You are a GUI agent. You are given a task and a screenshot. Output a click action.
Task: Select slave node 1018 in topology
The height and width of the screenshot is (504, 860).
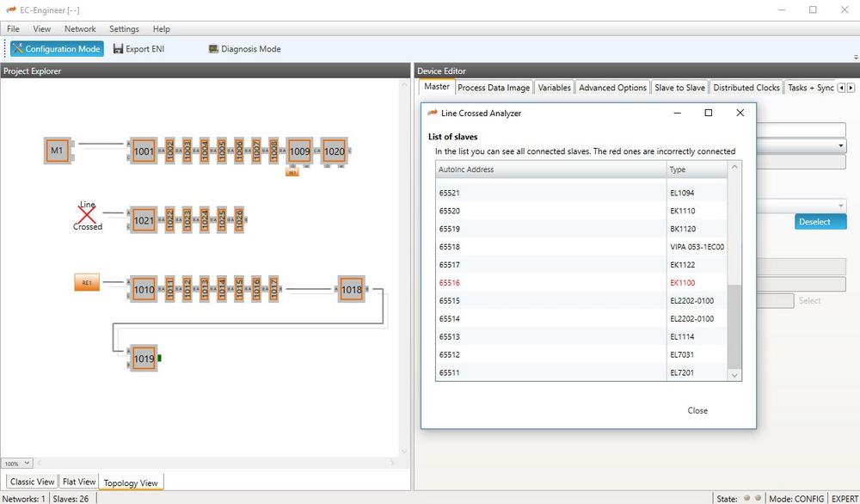[x=351, y=290]
